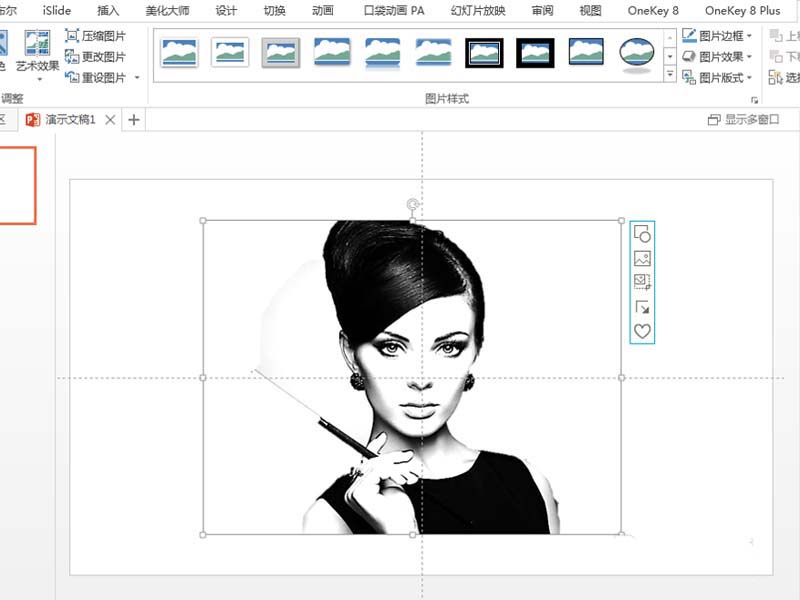Image resolution: width=800 pixels, height=600 pixels.
Task: Select the heart icon in floating toolbar
Action: [x=642, y=331]
